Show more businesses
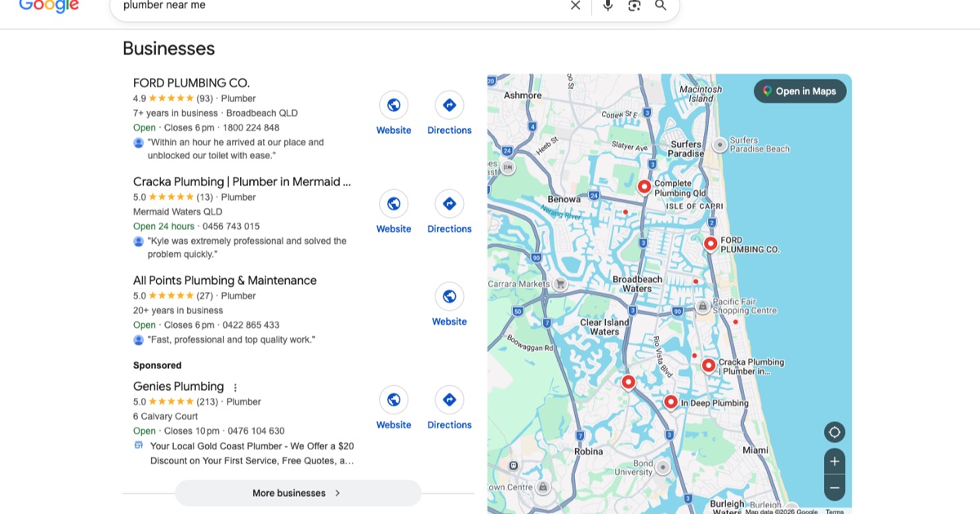This screenshot has width=980, height=514. [x=298, y=493]
